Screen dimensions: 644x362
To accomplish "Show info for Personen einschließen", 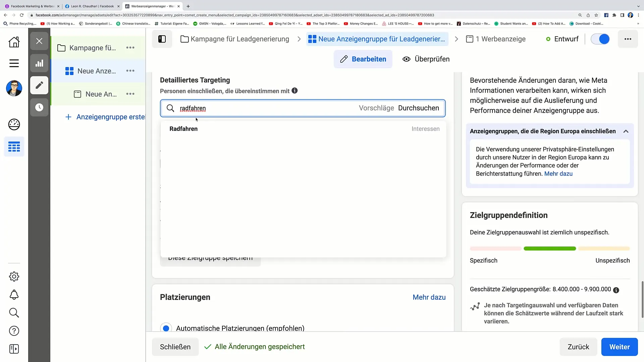I will point(294,90).
